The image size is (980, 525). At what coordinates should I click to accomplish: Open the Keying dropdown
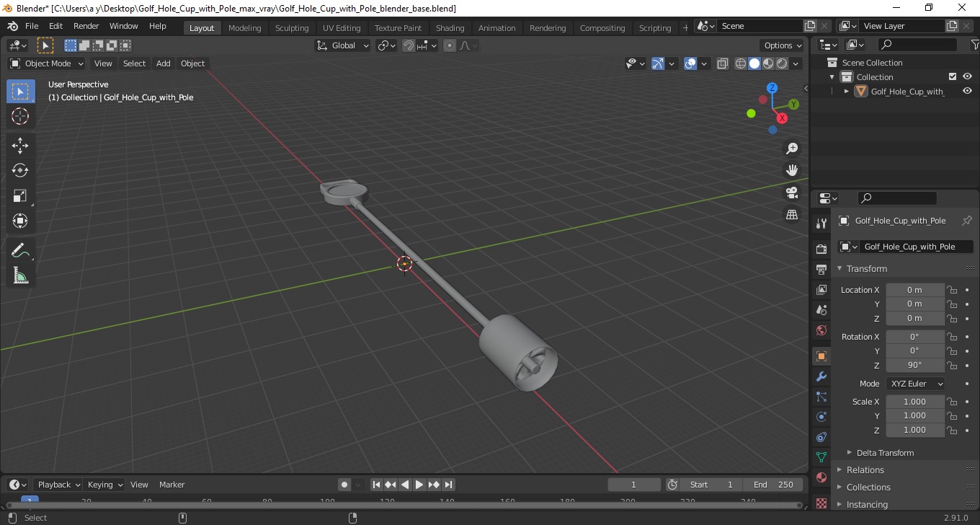(x=104, y=485)
